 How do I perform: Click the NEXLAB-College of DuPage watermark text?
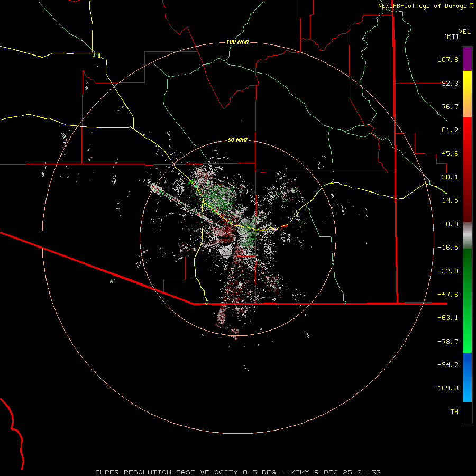pos(426,6)
